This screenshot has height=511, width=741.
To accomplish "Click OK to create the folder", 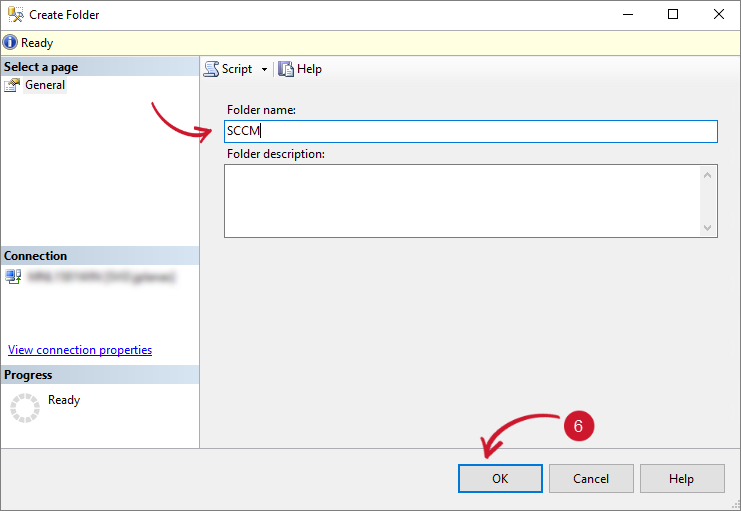I will (500, 478).
